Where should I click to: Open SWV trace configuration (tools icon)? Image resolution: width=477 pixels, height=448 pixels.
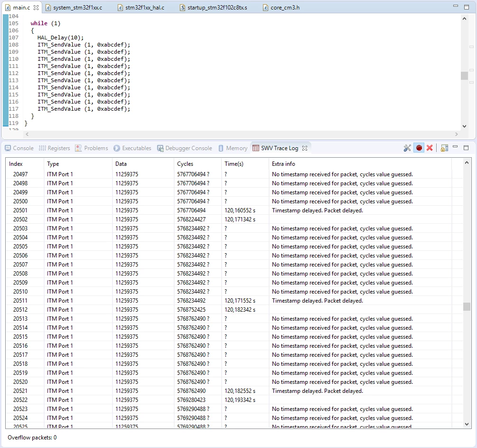(407, 148)
